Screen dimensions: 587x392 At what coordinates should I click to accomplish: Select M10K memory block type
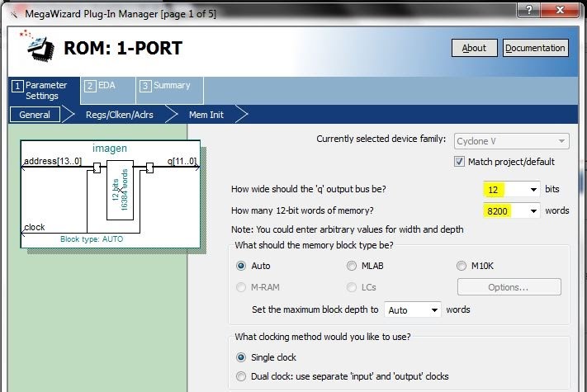pos(462,266)
